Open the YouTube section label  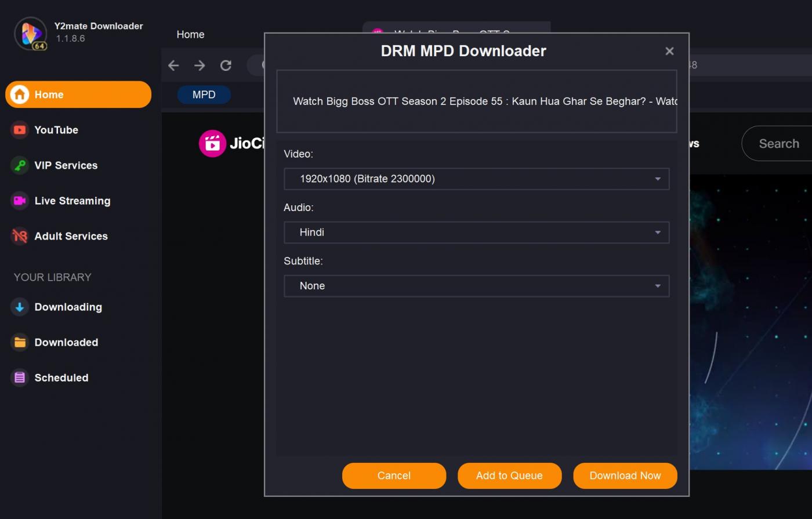(56, 130)
